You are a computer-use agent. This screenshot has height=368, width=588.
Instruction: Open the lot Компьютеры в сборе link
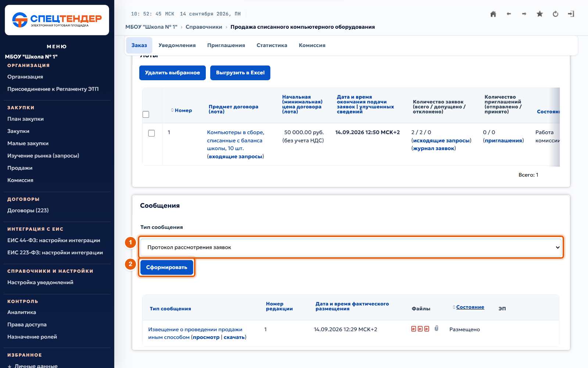coord(235,140)
